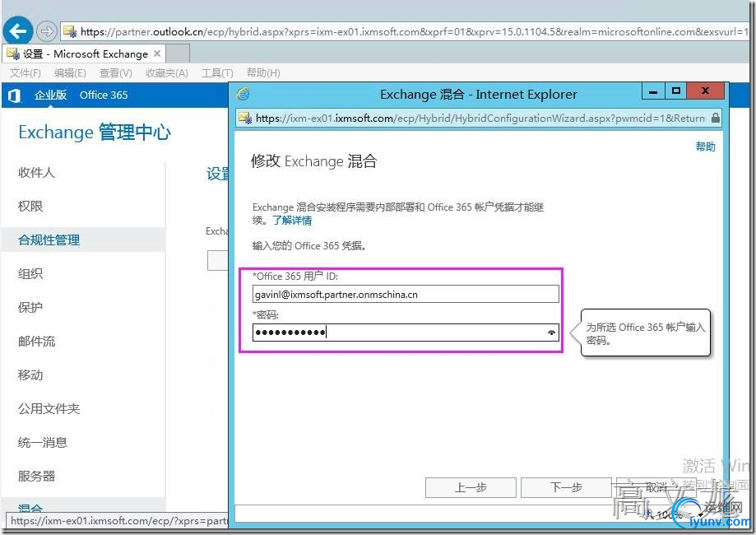Open the 收藏夹(A) menu

click(x=166, y=73)
